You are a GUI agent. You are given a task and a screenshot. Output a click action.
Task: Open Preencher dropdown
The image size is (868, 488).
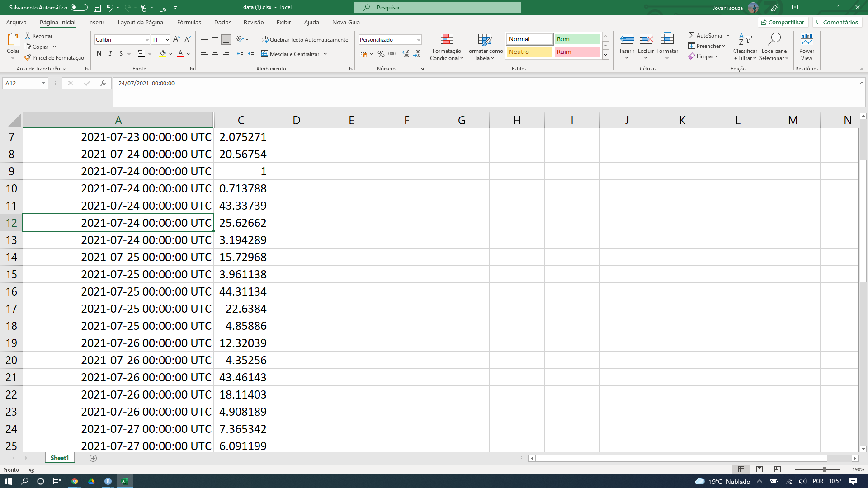pos(707,46)
